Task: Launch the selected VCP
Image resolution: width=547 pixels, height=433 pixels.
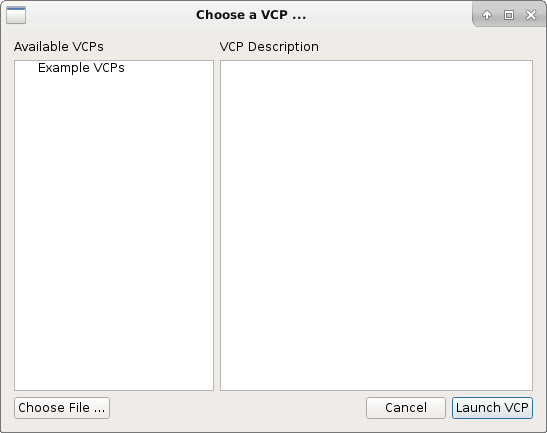Action: tap(492, 408)
